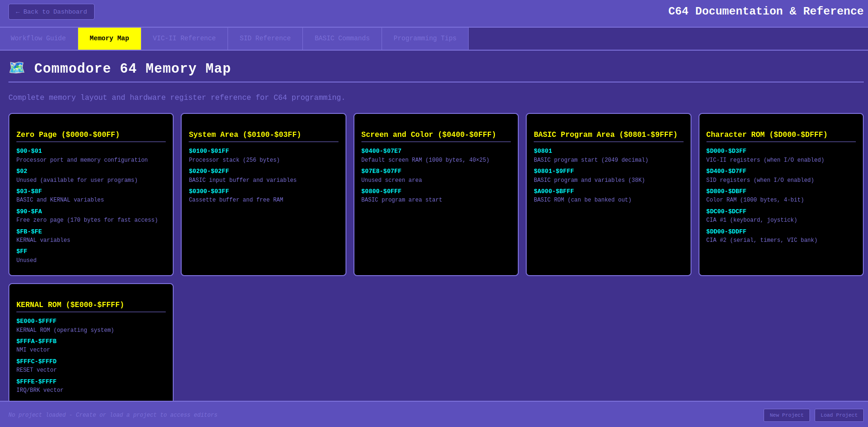
Task: Select the $FFFA-$FFFB NMI vector address
Action: point(37,341)
